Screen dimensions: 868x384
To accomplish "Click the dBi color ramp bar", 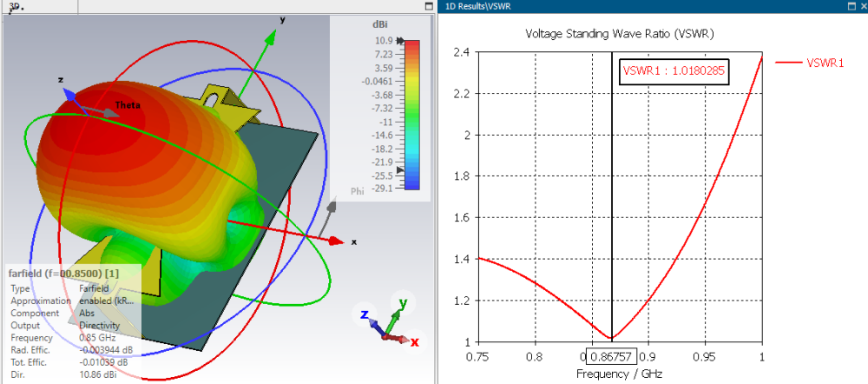I will (411, 115).
